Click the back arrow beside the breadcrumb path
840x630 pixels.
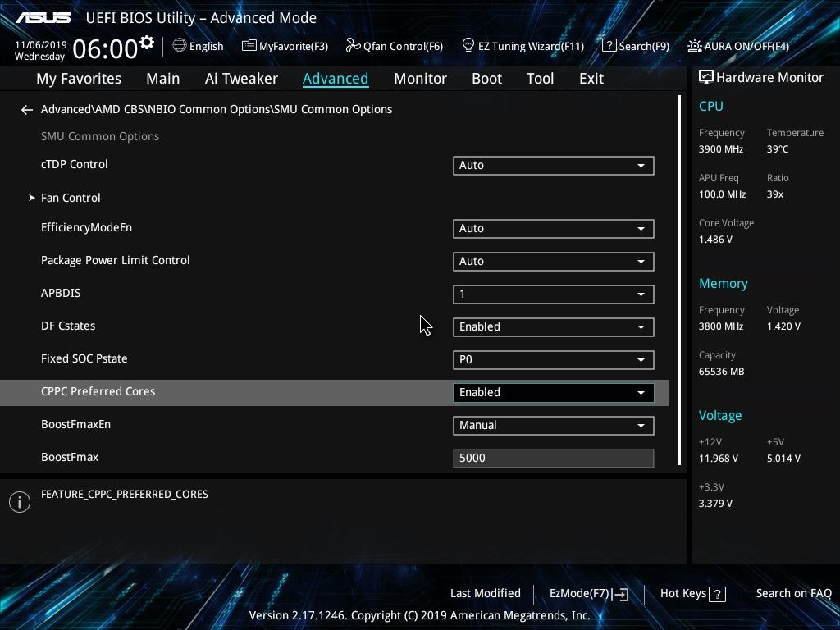click(x=27, y=110)
